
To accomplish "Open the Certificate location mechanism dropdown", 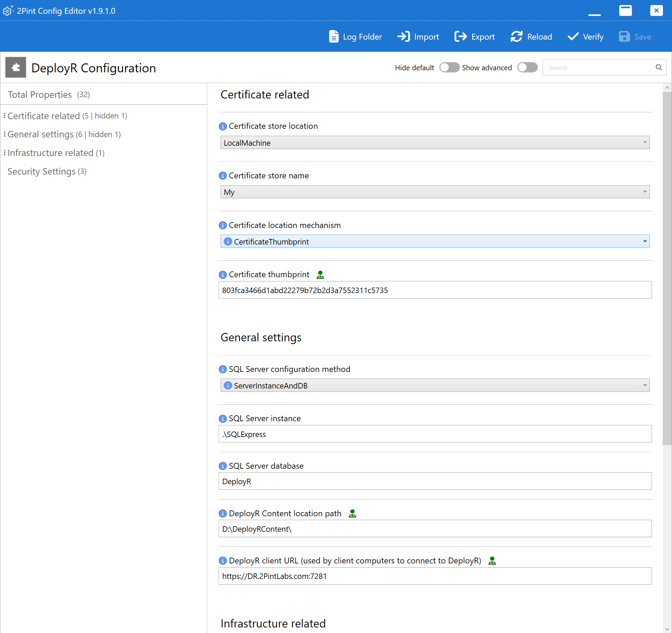I will 435,242.
